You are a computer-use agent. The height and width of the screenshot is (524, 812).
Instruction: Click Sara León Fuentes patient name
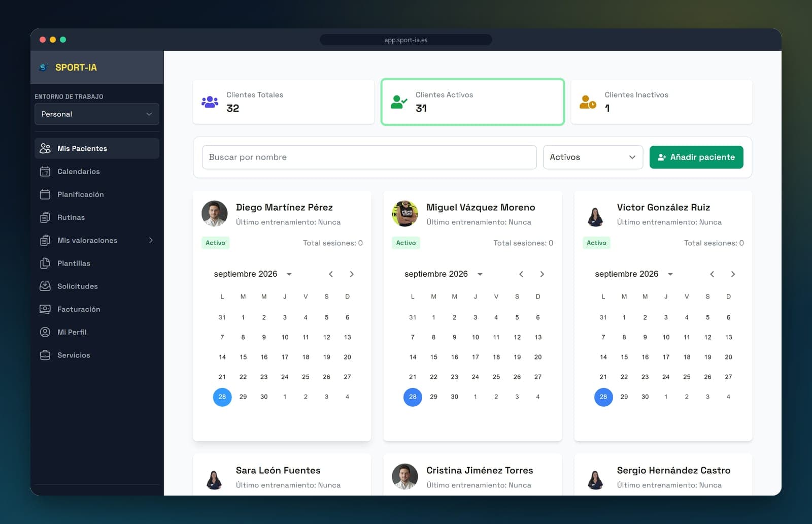click(278, 470)
